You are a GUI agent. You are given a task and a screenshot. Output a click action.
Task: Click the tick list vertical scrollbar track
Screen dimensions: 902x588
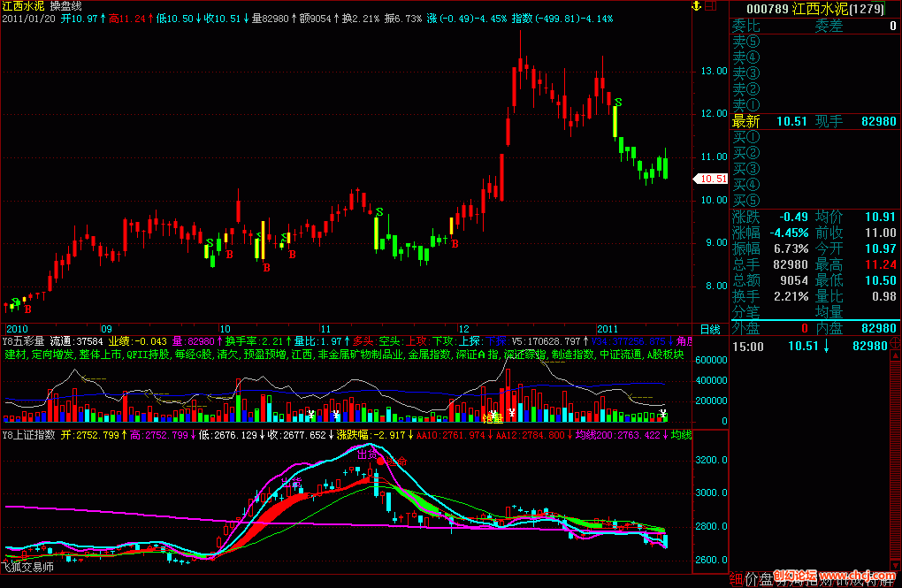click(x=896, y=461)
